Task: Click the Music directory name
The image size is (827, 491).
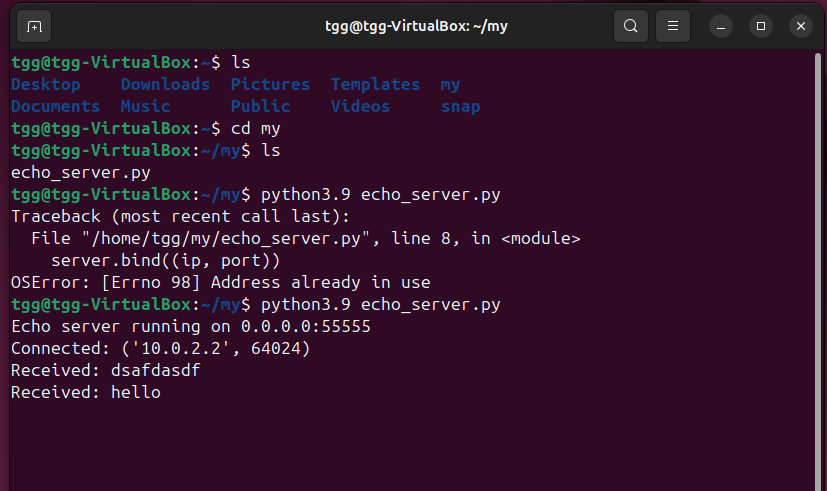Action: click(146, 107)
